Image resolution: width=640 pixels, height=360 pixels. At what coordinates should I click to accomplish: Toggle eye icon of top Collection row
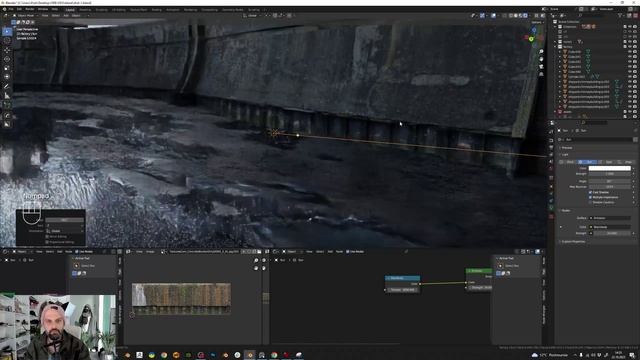(630, 27)
